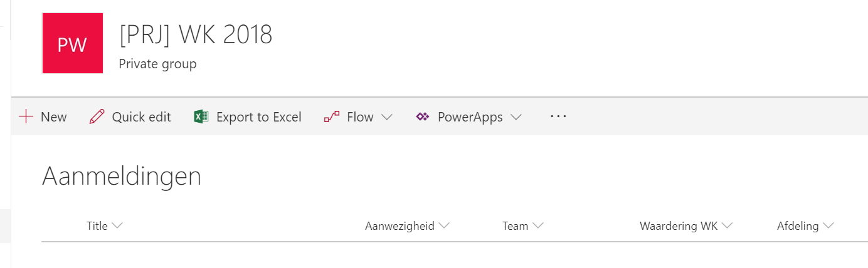868x268 pixels.
Task: Click the red PW site logo tile
Action: (72, 43)
